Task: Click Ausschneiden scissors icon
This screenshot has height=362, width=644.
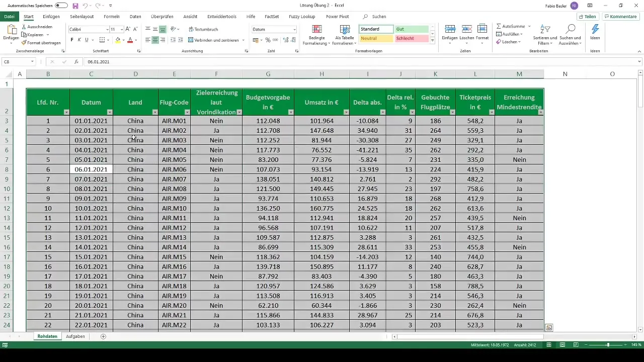Action: (24, 27)
